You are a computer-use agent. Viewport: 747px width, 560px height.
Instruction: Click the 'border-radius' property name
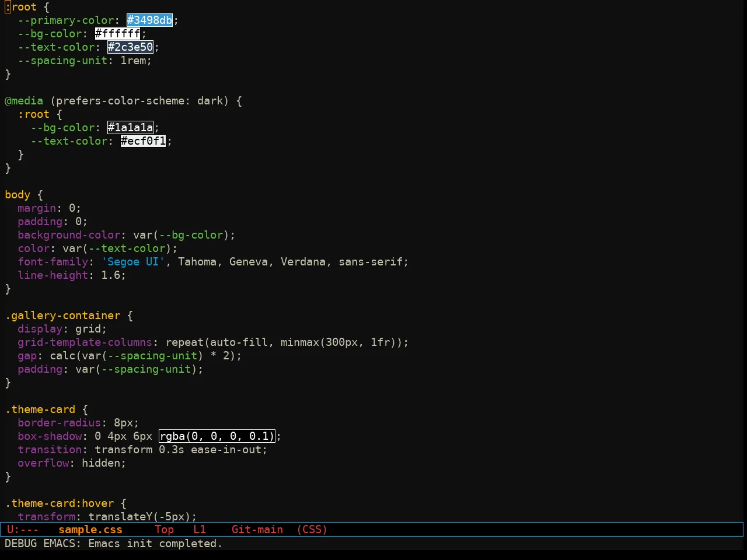(60, 423)
